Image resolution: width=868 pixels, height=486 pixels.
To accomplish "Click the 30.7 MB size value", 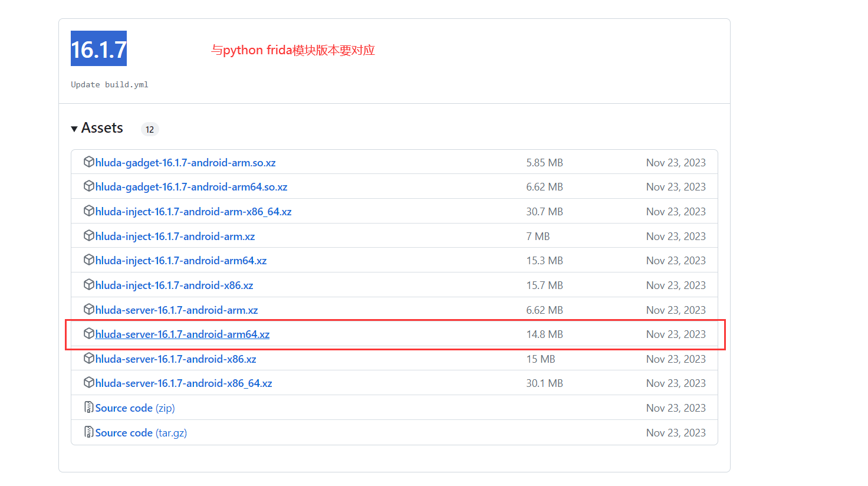I will click(x=545, y=212).
